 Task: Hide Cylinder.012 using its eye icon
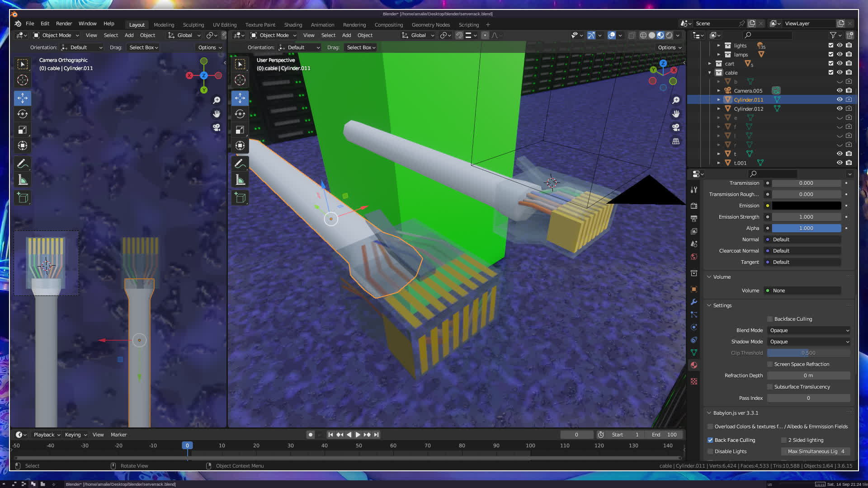840,108
